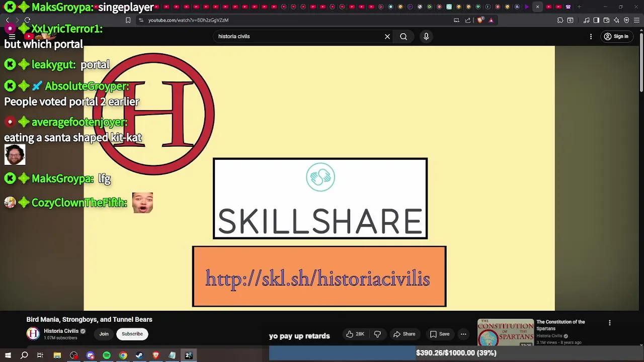
Task: Start voice search with the microphone
Action: click(426, 36)
